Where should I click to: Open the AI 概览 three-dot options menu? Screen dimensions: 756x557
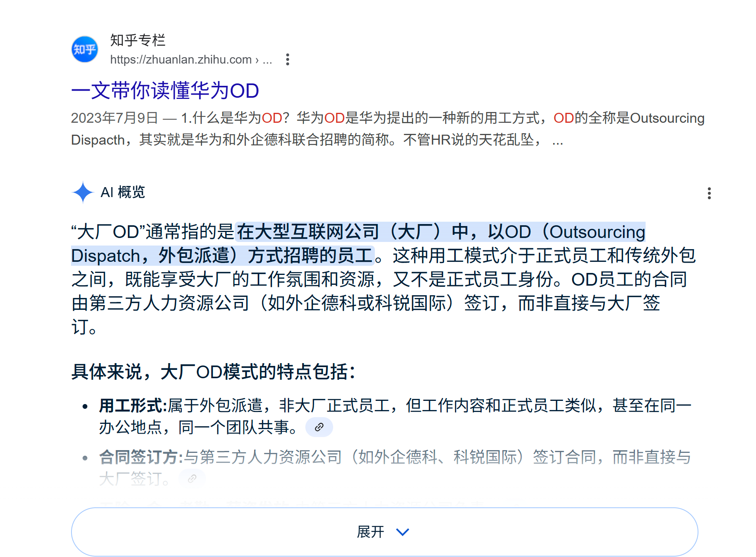click(709, 193)
